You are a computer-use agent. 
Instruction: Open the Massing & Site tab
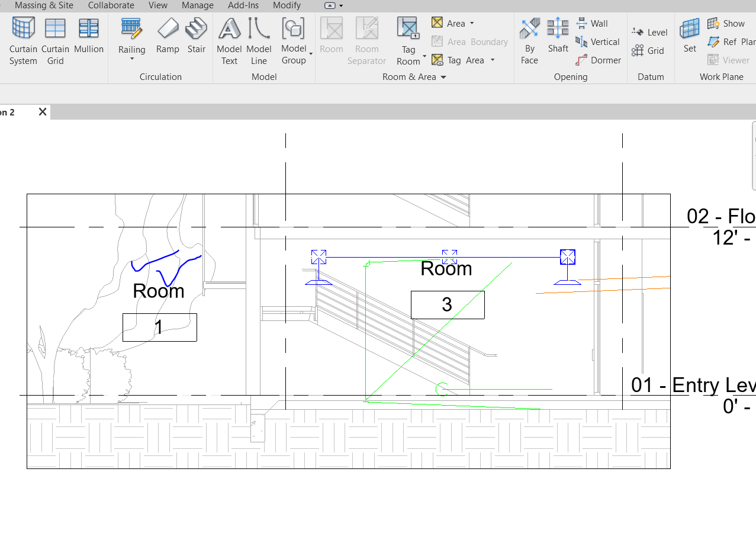(44, 5)
